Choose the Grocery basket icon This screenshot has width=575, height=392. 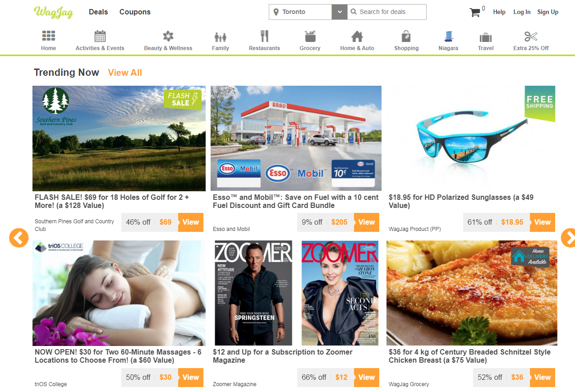tap(310, 37)
